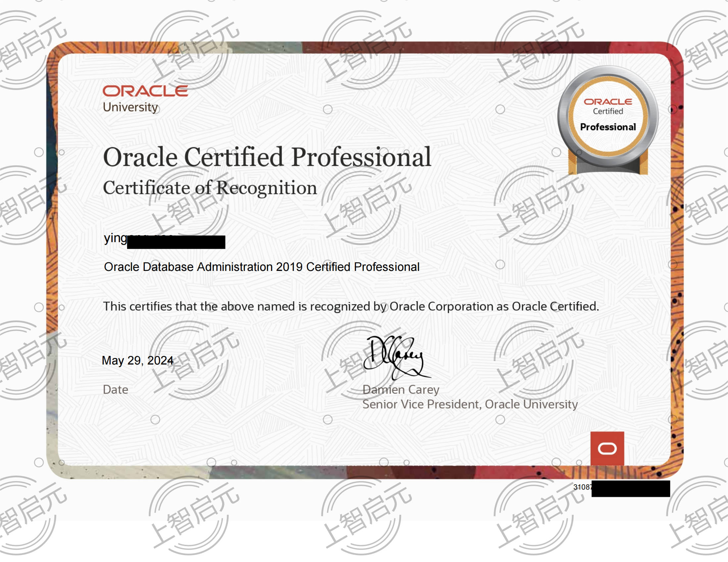Click the Oracle University logo

(145, 99)
